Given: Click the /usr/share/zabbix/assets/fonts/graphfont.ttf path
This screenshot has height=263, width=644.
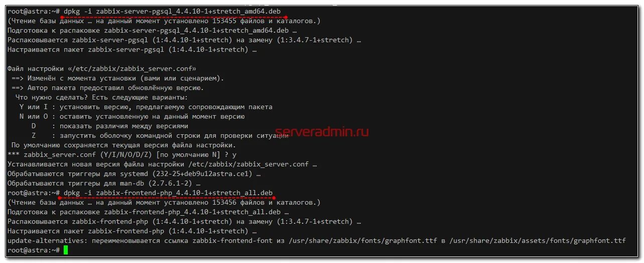Looking at the screenshot, I should (538, 241).
